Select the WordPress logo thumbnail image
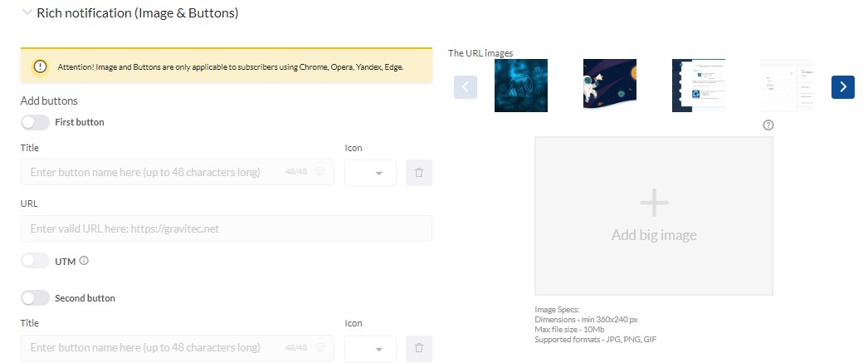 [521, 86]
